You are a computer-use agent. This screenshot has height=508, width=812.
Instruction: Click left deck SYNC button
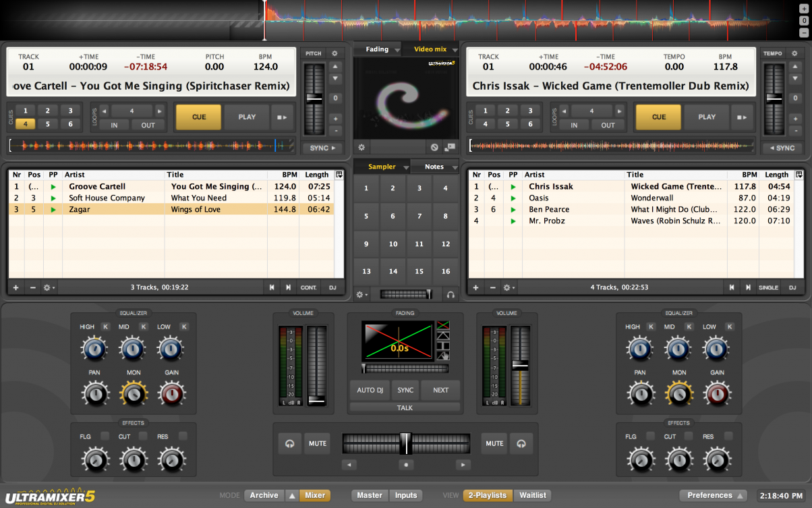322,148
